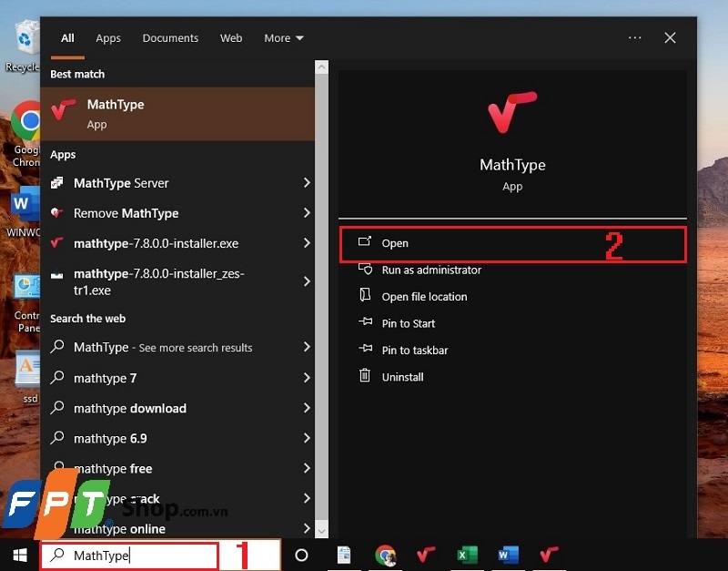Viewport: 728px width, 571px height.
Task: Select Open file location
Action: 424,297
